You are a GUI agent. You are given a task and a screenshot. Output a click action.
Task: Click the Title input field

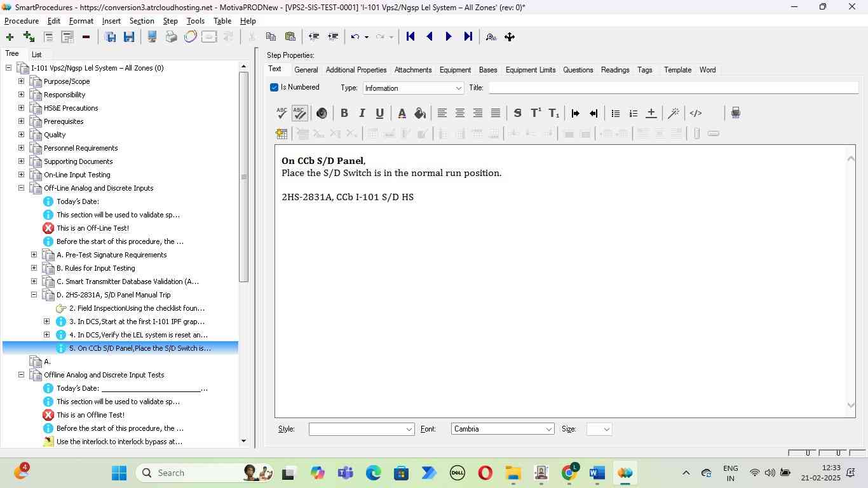tap(673, 88)
